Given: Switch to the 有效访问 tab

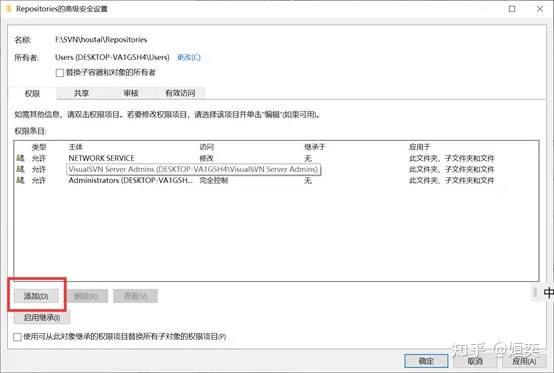Looking at the screenshot, I should pos(180,93).
